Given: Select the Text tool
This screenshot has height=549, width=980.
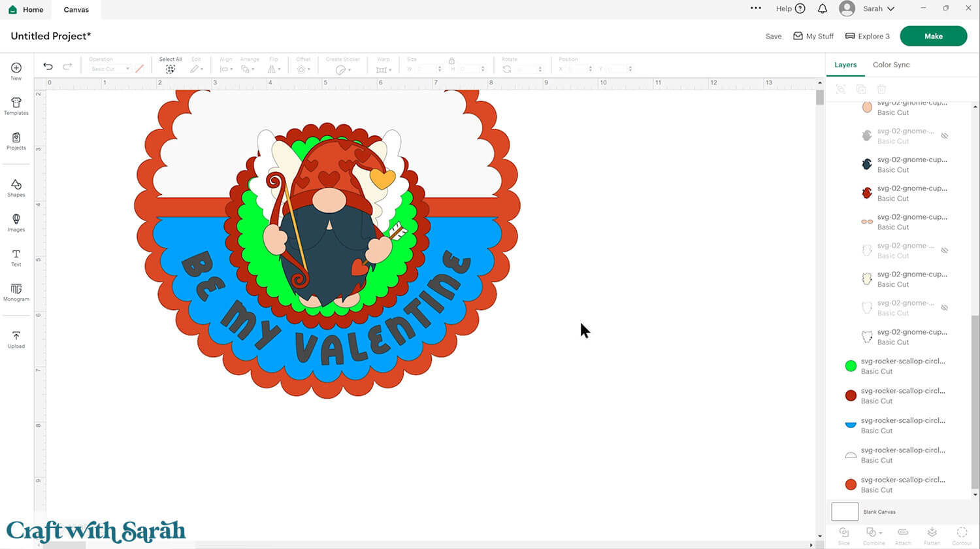Looking at the screenshot, I should pyautogui.click(x=16, y=257).
